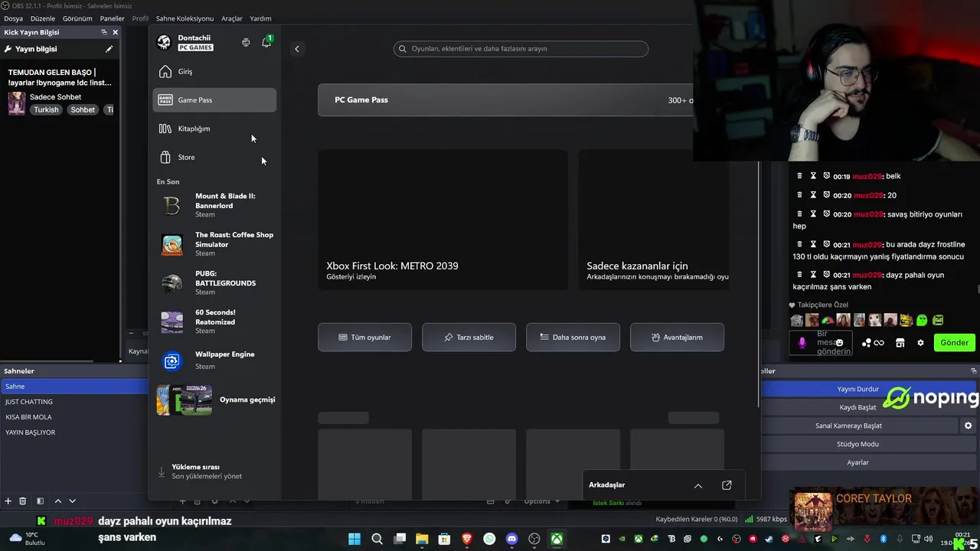This screenshot has width=980, height=551.
Task: Open Avantajlarım perks button
Action: point(677,337)
